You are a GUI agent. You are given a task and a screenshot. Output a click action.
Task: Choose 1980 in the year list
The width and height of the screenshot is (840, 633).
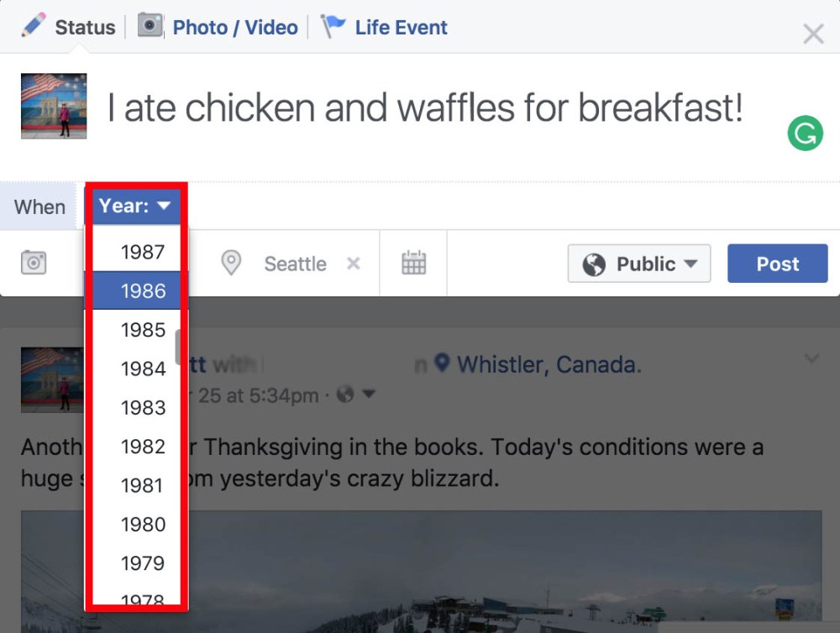click(x=143, y=525)
